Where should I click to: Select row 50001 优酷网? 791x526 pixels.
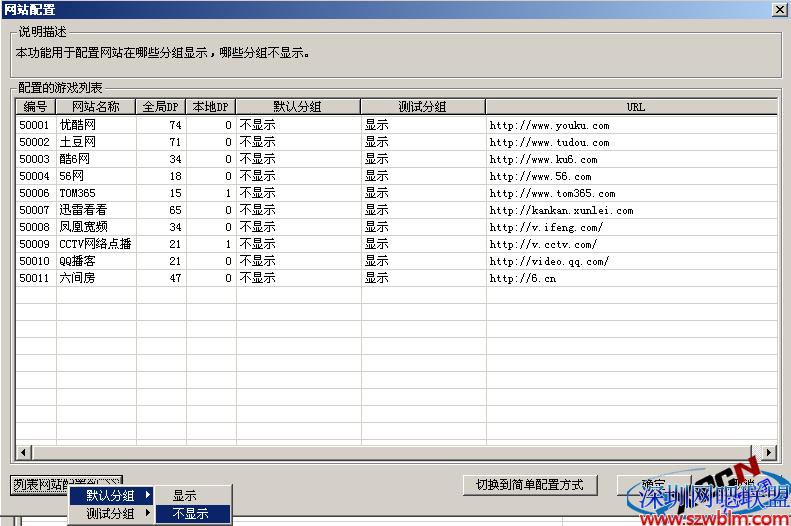397,125
